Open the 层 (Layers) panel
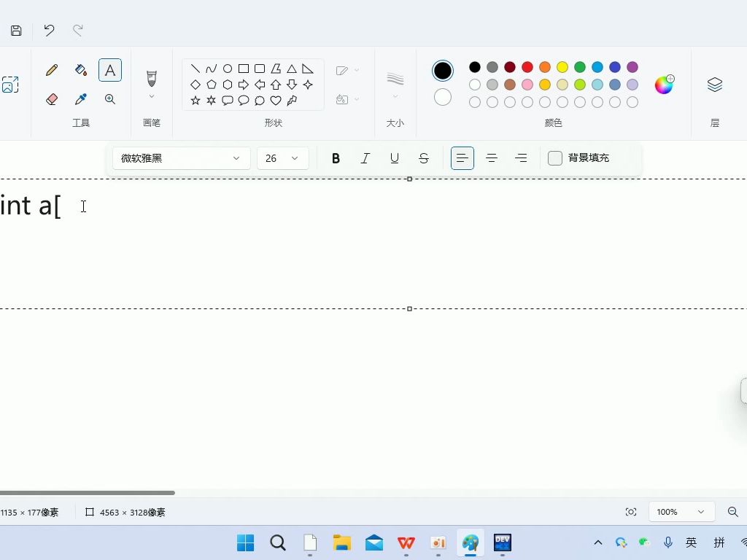This screenshot has height=560, width=747. tap(714, 84)
